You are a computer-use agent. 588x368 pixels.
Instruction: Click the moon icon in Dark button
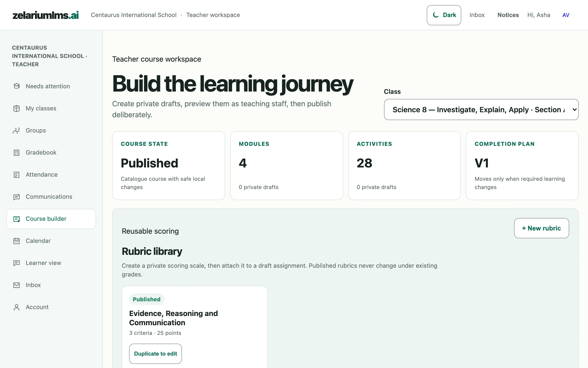[x=436, y=15]
